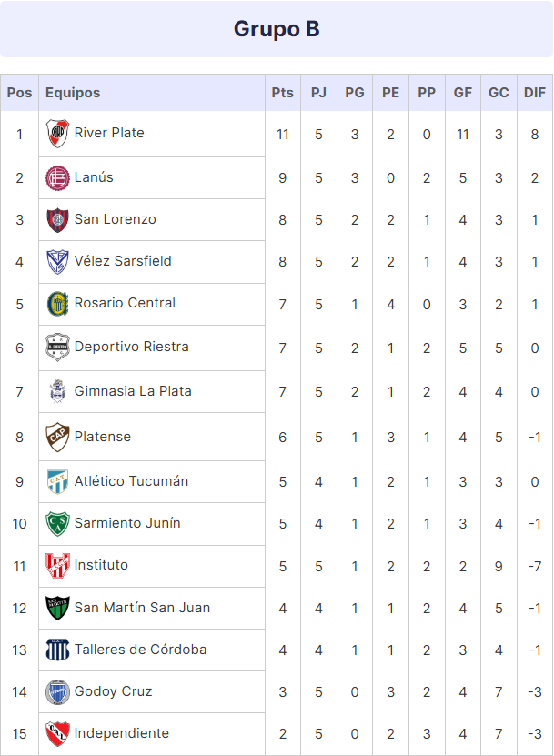Click the River Plate crest icon

click(57, 133)
